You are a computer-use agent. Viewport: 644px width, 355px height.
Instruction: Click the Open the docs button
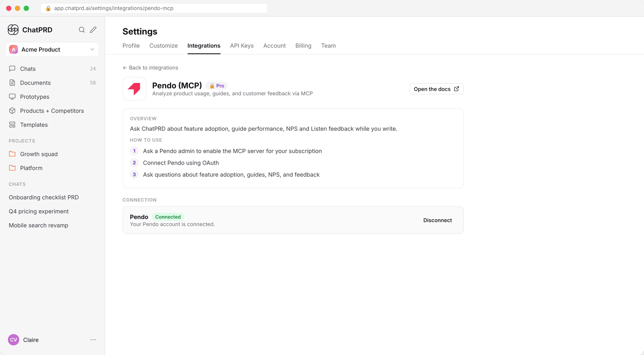point(436,89)
